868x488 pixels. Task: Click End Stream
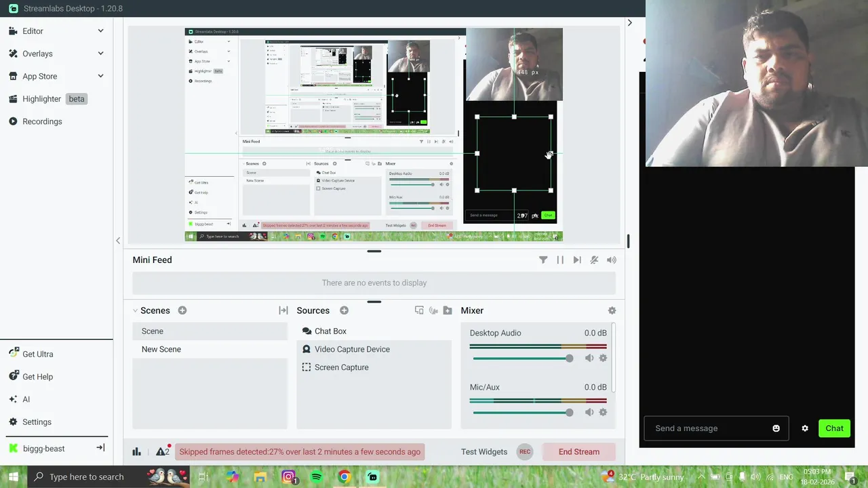coord(579,452)
